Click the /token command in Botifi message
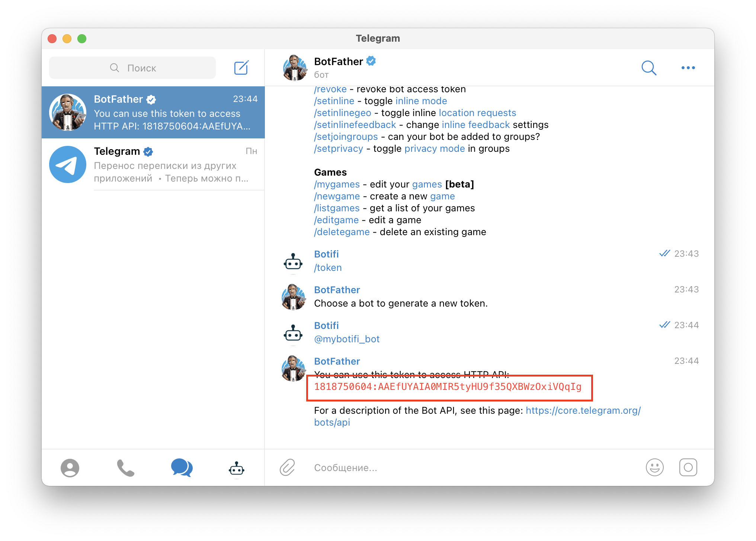756x541 pixels. [328, 268]
